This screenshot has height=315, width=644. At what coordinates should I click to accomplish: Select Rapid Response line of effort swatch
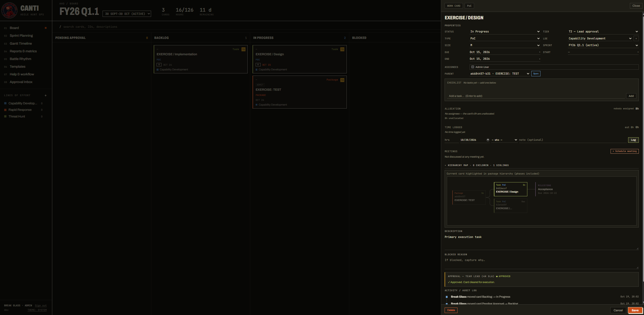[5, 110]
